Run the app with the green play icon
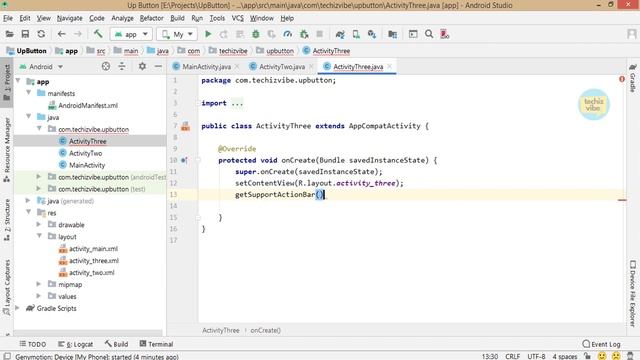The height and width of the screenshot is (360, 640). click(208, 34)
